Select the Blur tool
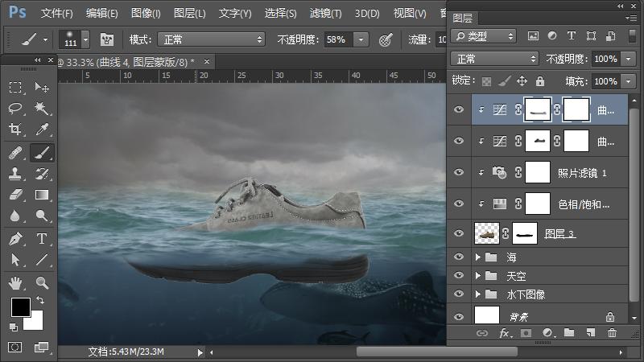This screenshot has height=362, width=644. [x=15, y=216]
